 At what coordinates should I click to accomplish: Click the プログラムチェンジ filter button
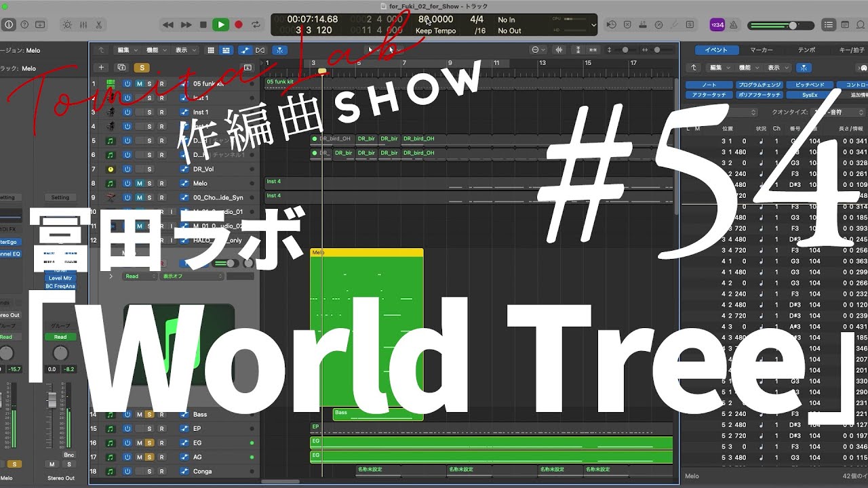point(759,85)
